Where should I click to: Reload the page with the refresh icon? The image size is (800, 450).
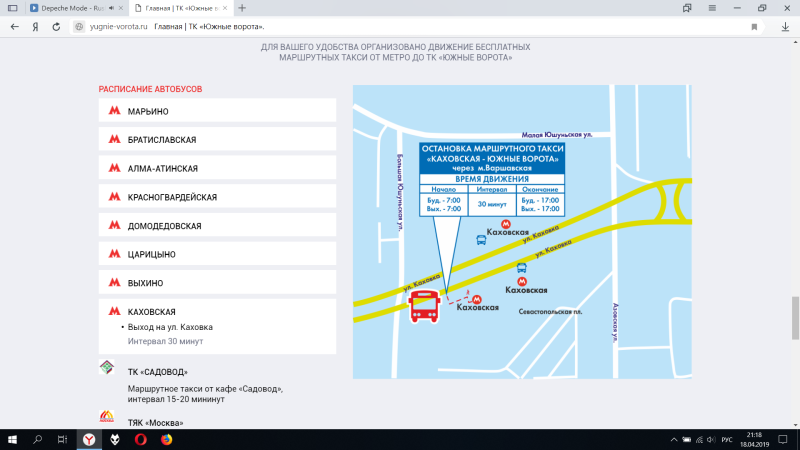58,27
